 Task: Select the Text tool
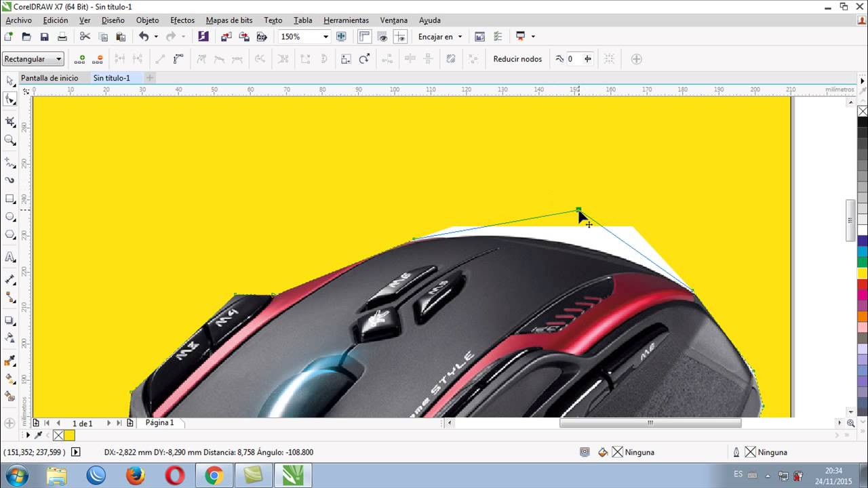(x=9, y=258)
